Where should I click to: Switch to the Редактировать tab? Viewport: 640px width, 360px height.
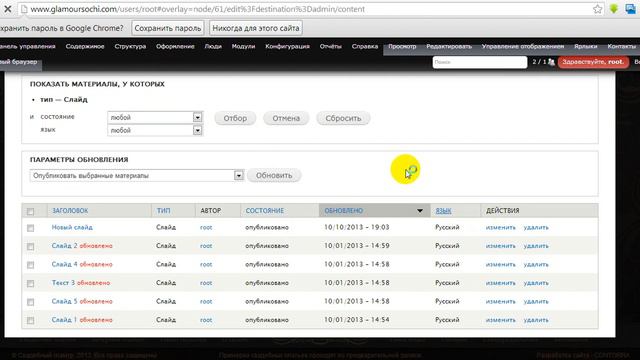coord(449,47)
